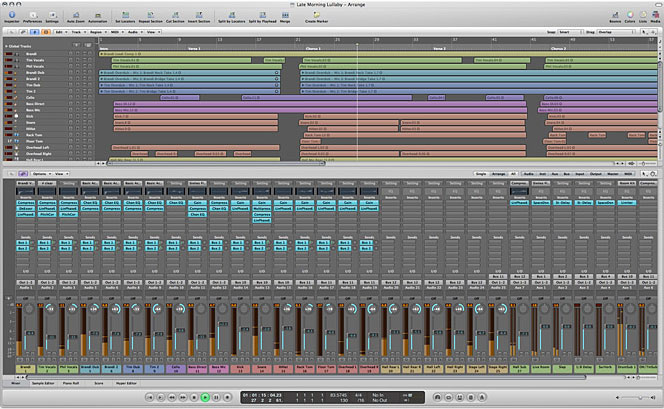This screenshot has width=664, height=409.
Task: Expand the Global Tracks disclosure triangle
Action: 5,47
